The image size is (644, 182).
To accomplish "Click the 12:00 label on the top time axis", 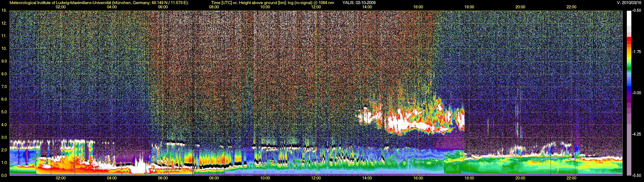I will tap(316, 7).
